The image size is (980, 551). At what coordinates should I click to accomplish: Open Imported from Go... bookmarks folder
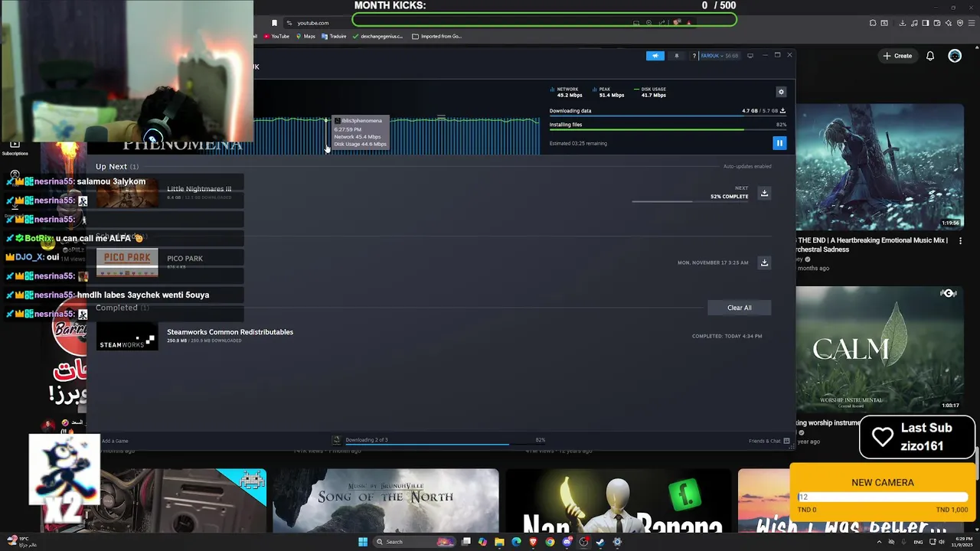pos(436,36)
